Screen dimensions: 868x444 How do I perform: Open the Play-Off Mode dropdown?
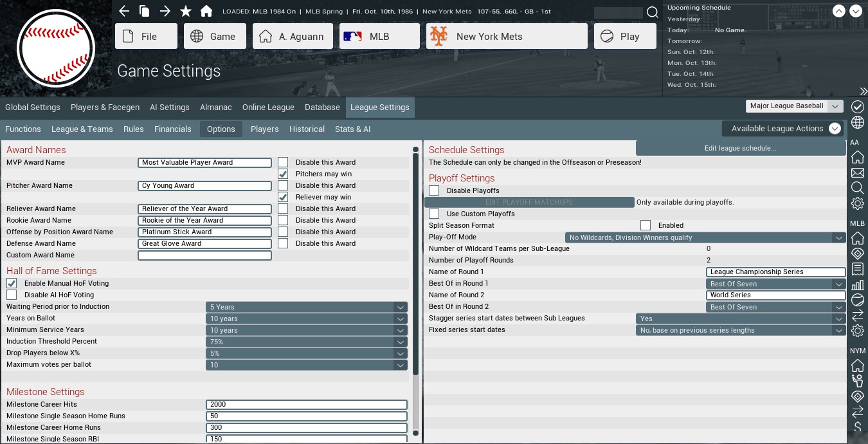click(x=705, y=237)
